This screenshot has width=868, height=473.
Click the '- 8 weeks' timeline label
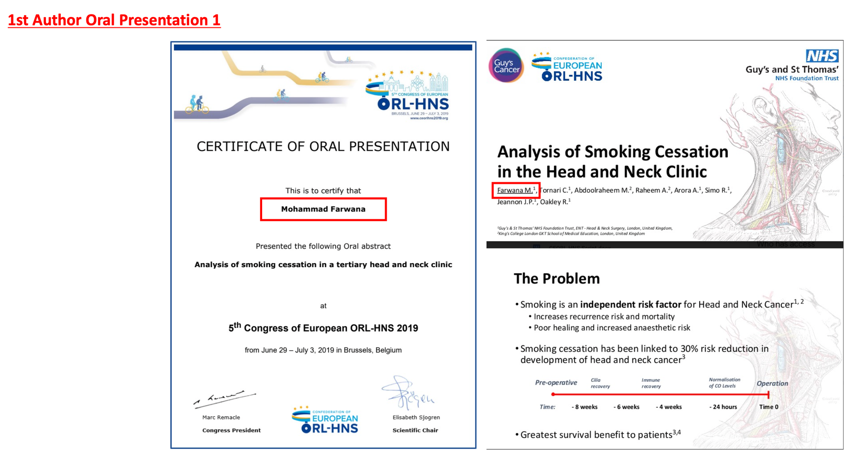click(584, 407)
